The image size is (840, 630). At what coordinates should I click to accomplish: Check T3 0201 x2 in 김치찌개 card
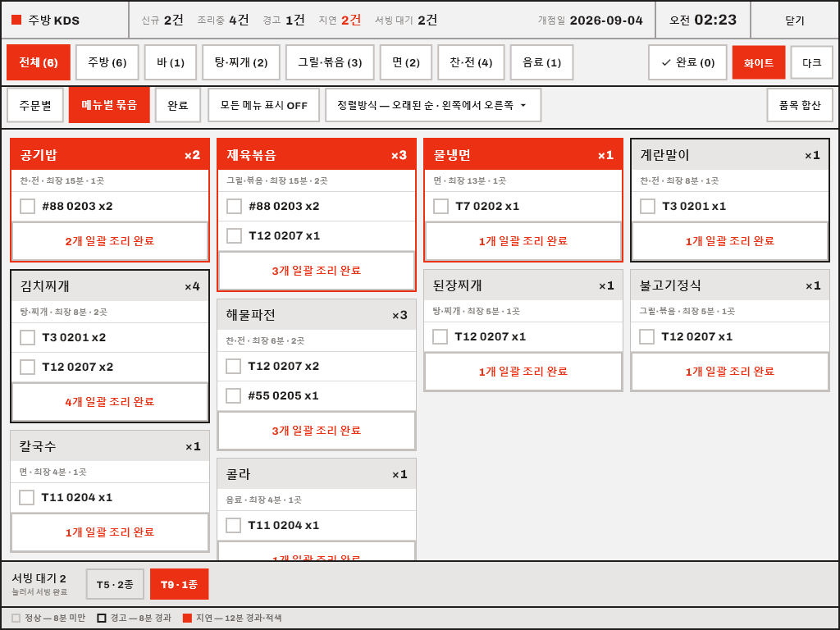(27, 337)
